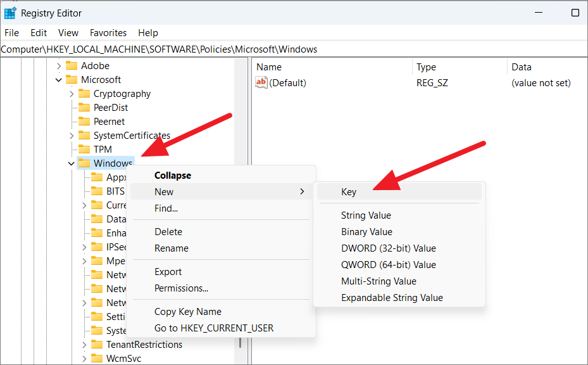The width and height of the screenshot is (588, 365).
Task: Click the BITS folder icon
Action: (x=97, y=191)
